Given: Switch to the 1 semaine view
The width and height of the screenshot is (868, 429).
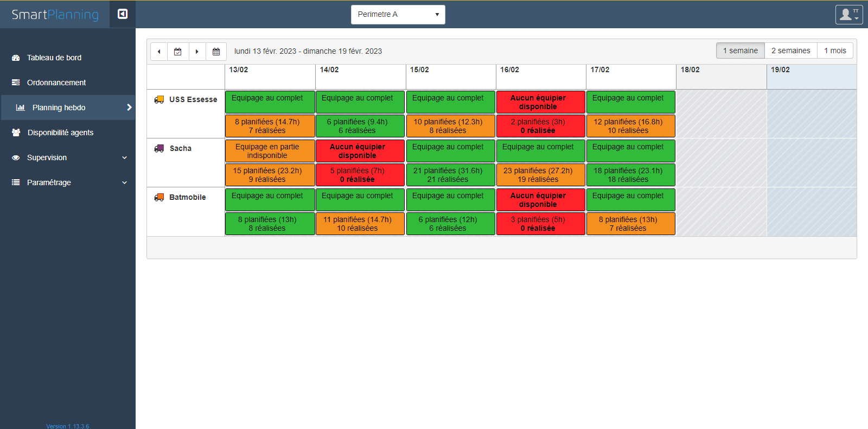Looking at the screenshot, I should [x=740, y=51].
